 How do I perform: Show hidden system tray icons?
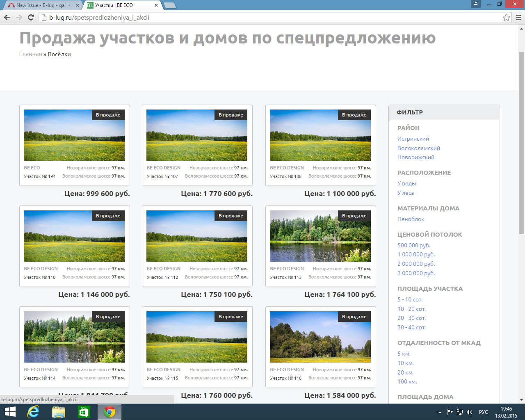440,412
